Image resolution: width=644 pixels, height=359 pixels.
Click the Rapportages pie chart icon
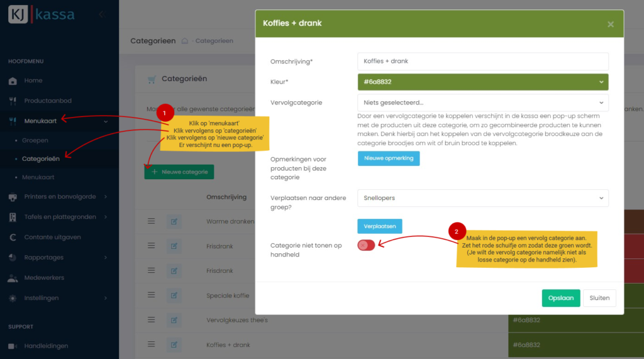(13, 258)
